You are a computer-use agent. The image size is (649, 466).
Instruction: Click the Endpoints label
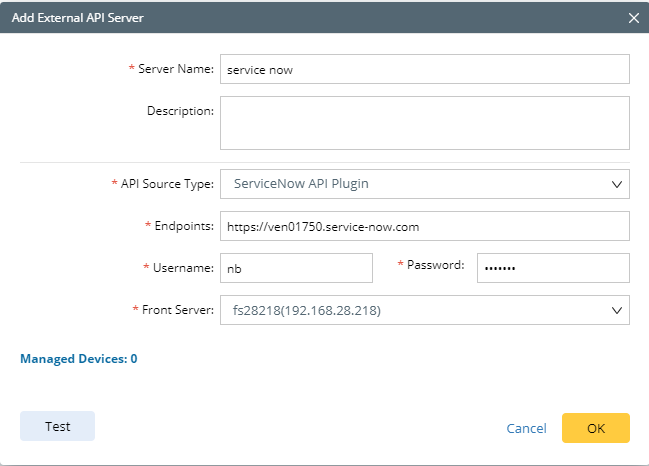[x=184, y=226]
